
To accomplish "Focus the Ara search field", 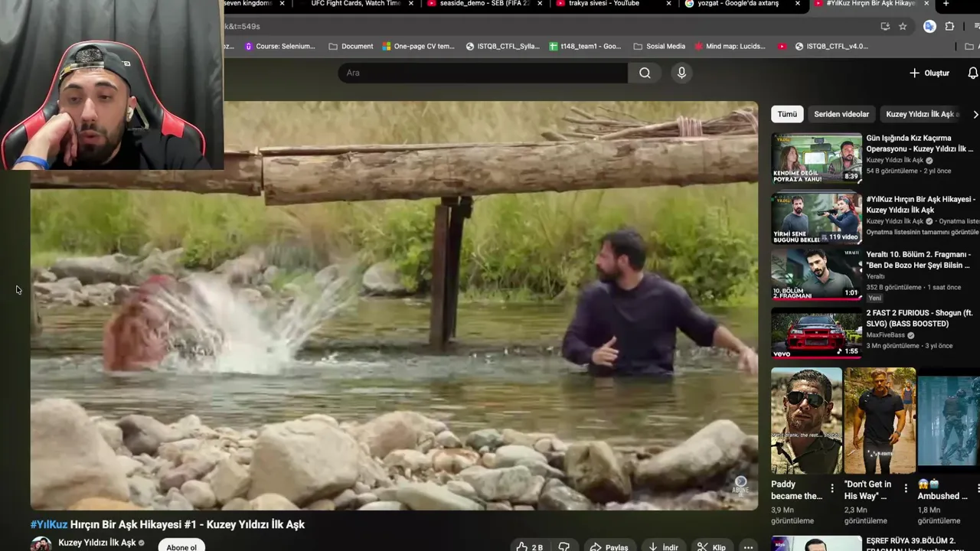I will point(482,73).
